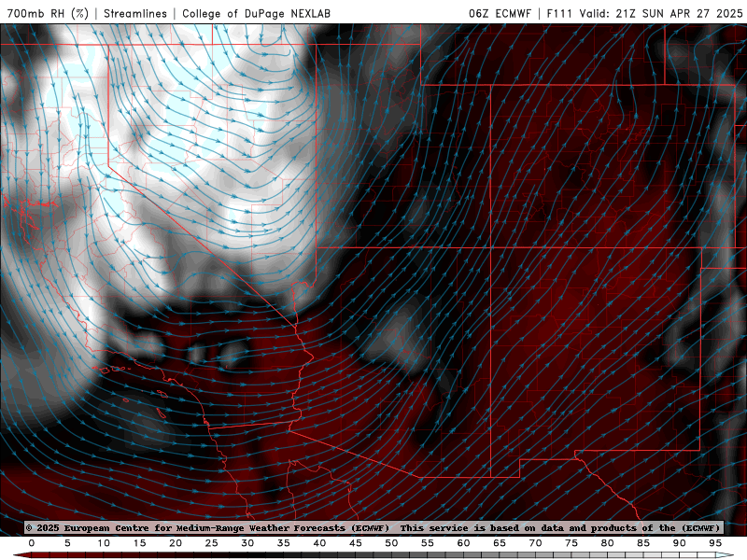Click the "70" label on the color scale

535,543
